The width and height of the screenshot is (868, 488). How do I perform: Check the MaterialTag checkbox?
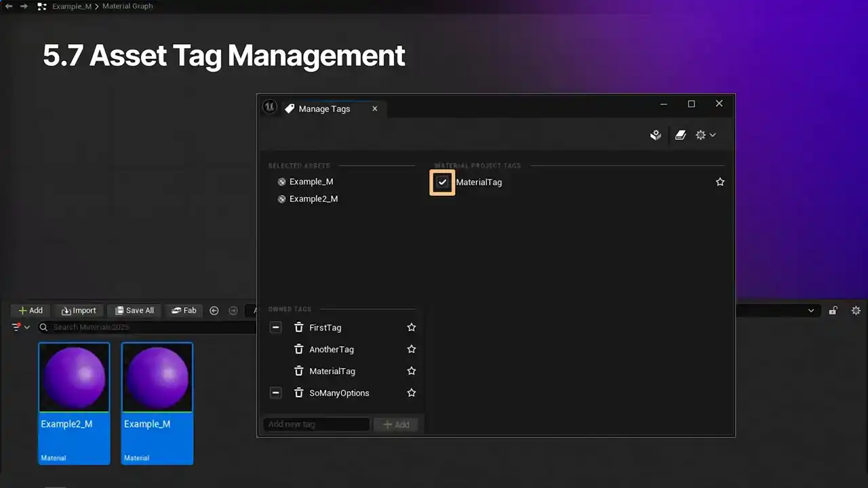point(442,182)
